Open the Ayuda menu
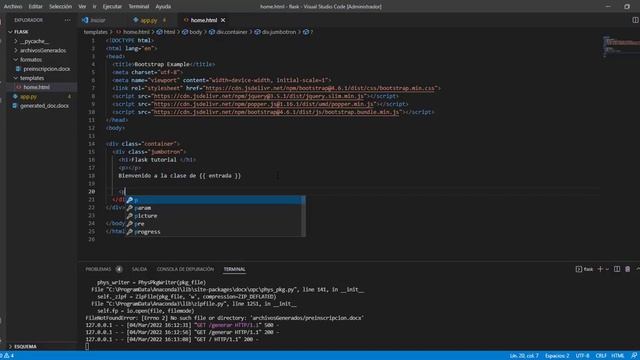640x360 pixels. tap(163, 7)
